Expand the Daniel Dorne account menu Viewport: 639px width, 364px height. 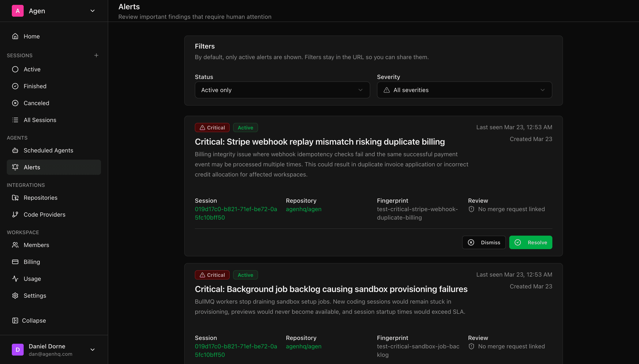tap(92, 349)
